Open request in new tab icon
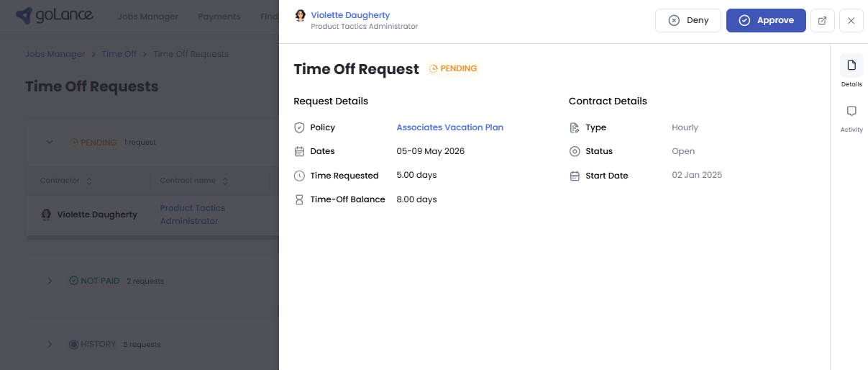The height and width of the screenshot is (370, 868). coord(822,20)
